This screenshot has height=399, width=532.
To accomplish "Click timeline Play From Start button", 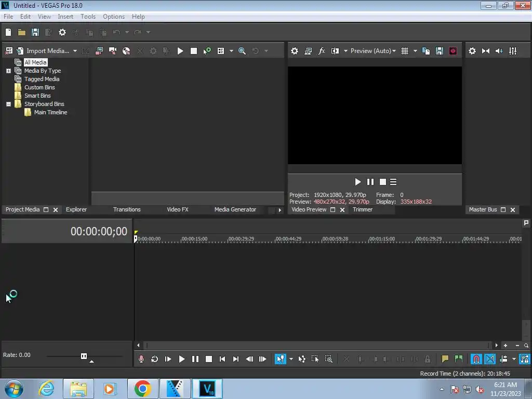I will pyautogui.click(x=168, y=359).
